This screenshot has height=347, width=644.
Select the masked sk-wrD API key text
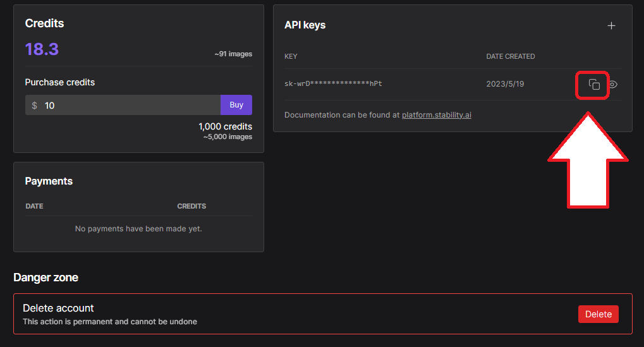tap(333, 83)
